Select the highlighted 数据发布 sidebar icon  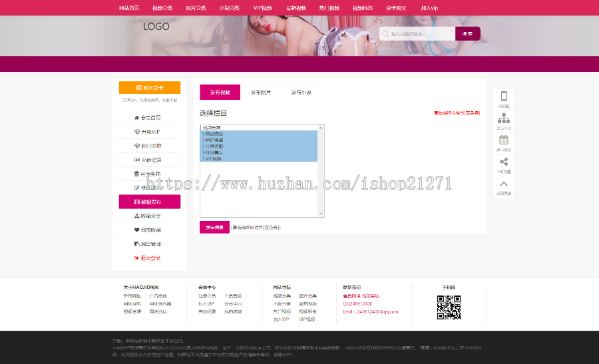pyautogui.click(x=136, y=202)
